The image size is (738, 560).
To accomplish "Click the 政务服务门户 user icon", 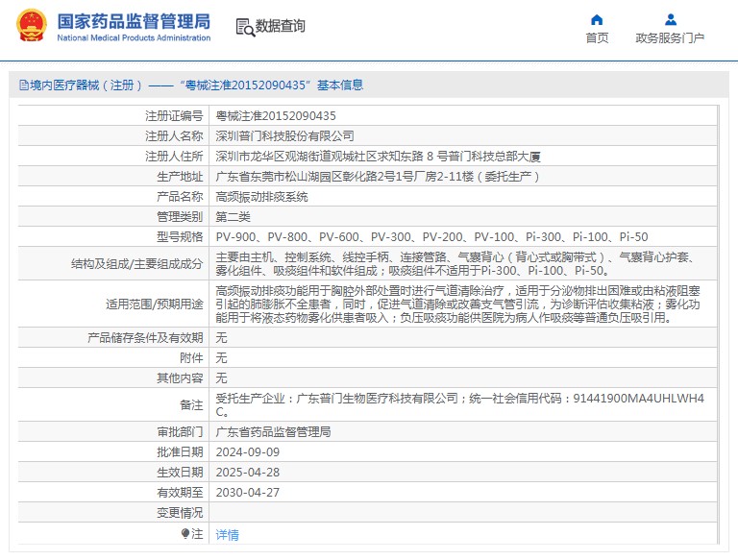I will (x=671, y=20).
